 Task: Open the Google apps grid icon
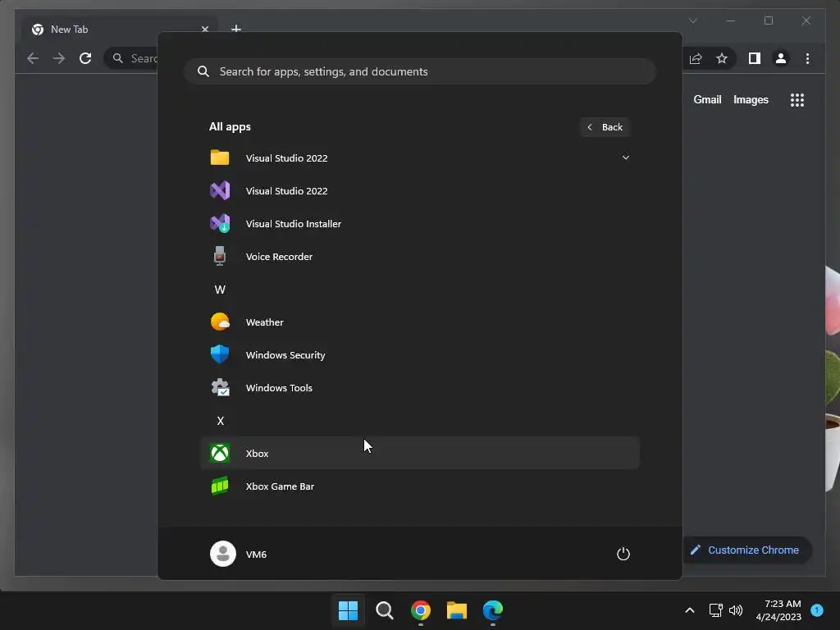[797, 100]
